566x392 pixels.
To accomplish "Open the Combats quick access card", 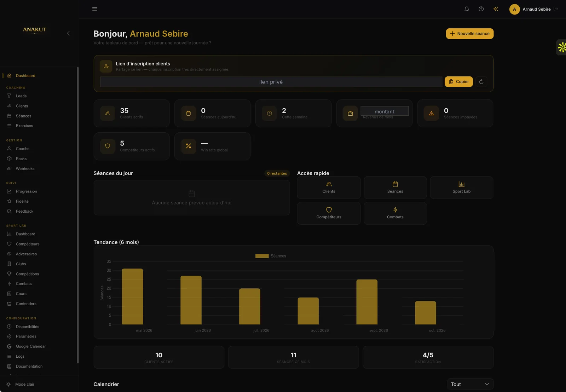I will click(x=395, y=213).
